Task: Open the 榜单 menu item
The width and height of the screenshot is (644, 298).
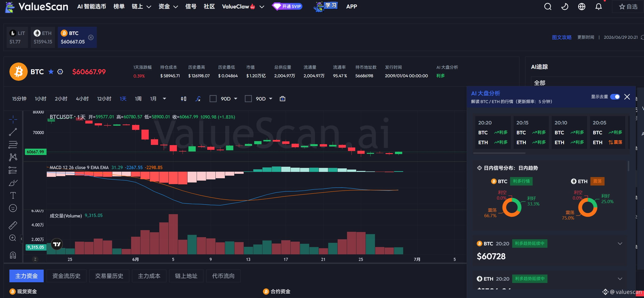Action: 119,7
